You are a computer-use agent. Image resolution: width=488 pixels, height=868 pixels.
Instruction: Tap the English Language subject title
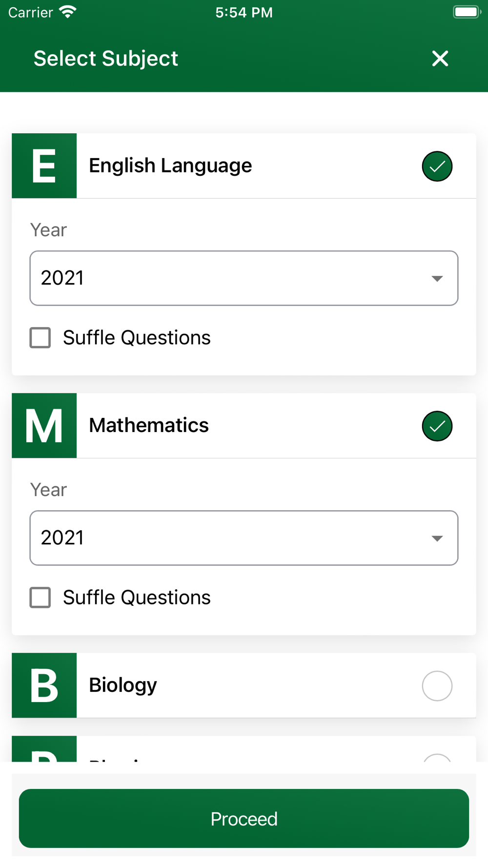coord(170,166)
